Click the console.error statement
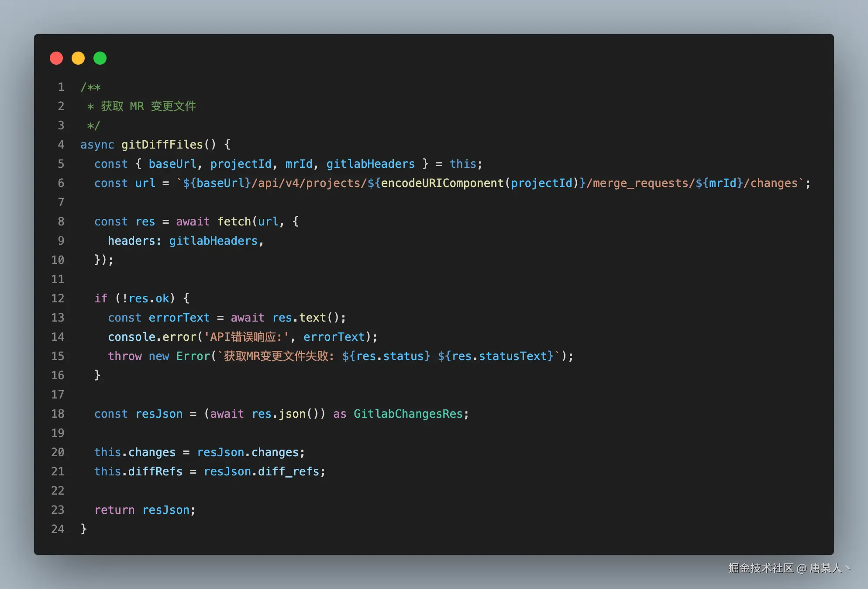This screenshot has width=868, height=589. pyautogui.click(x=152, y=337)
